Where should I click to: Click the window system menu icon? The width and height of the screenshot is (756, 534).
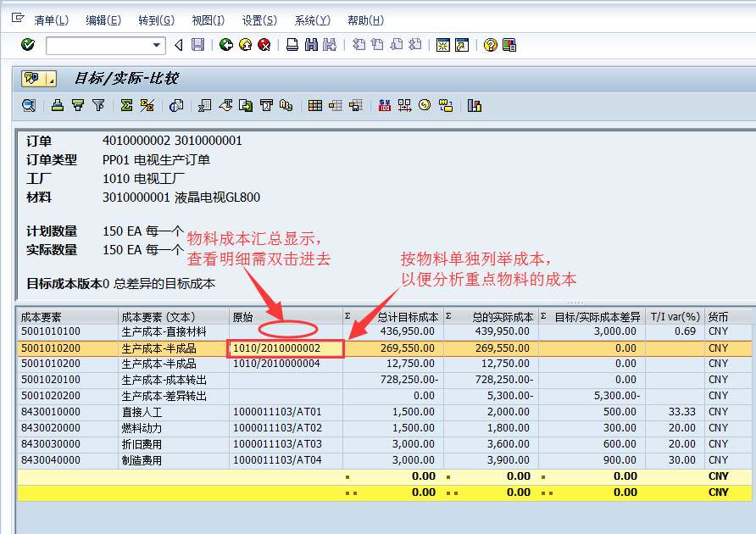tap(18, 18)
